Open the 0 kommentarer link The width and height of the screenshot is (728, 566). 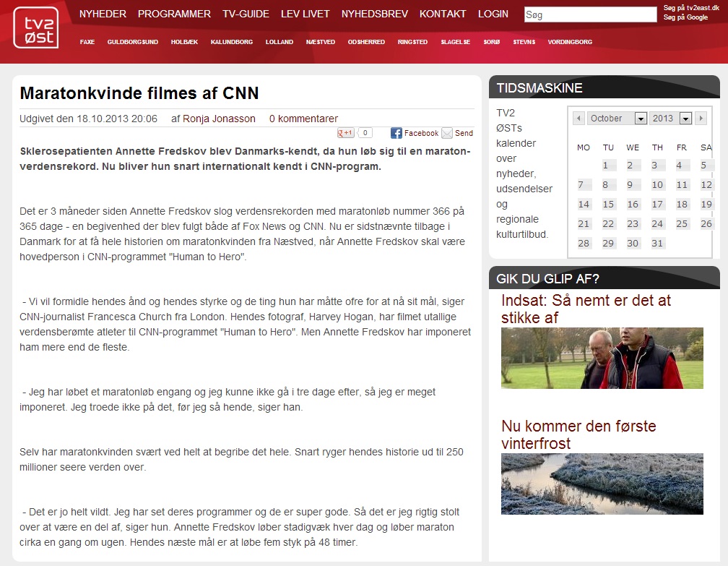pos(303,119)
